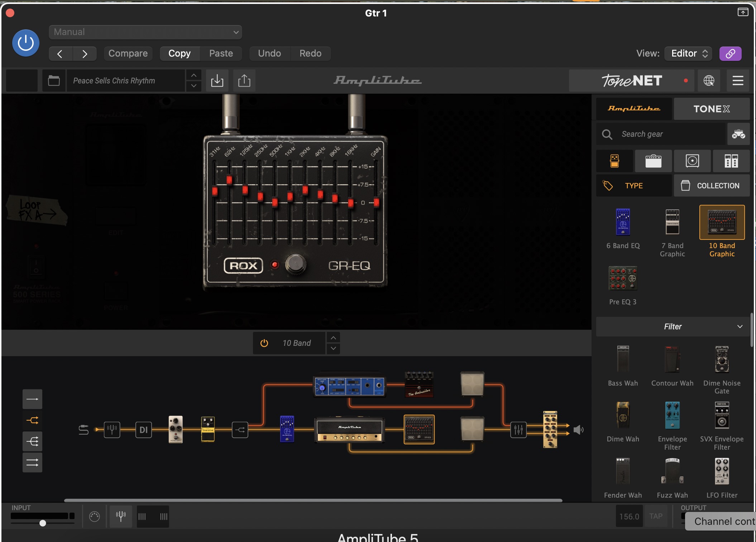756x542 pixels.
Task: Select the cabinet speaker category icon
Action: click(692, 161)
